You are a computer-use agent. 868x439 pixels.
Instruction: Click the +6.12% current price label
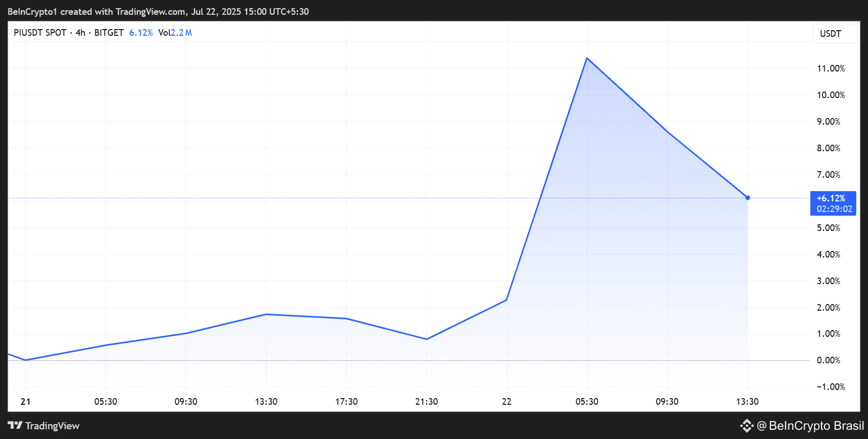coord(833,203)
